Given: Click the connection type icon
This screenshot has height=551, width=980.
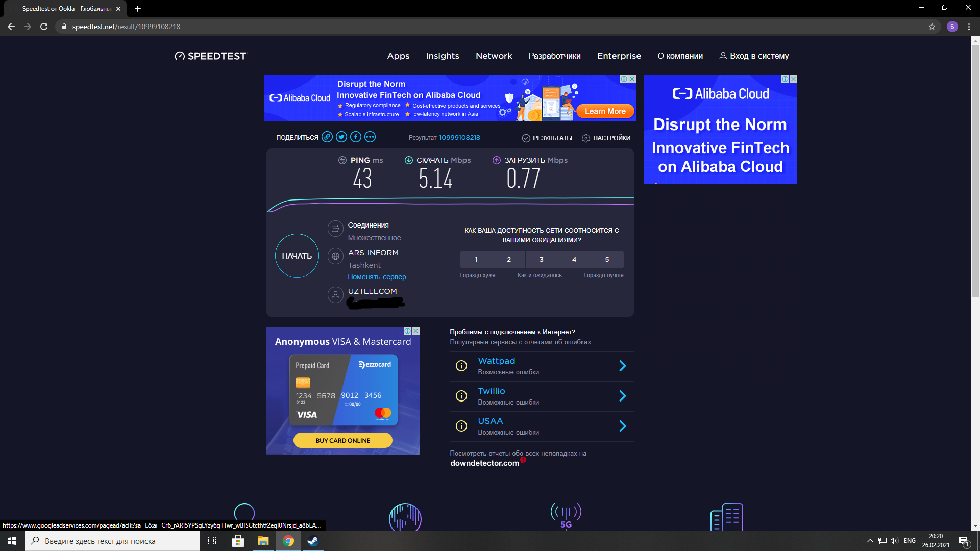Looking at the screenshot, I should pyautogui.click(x=334, y=229).
